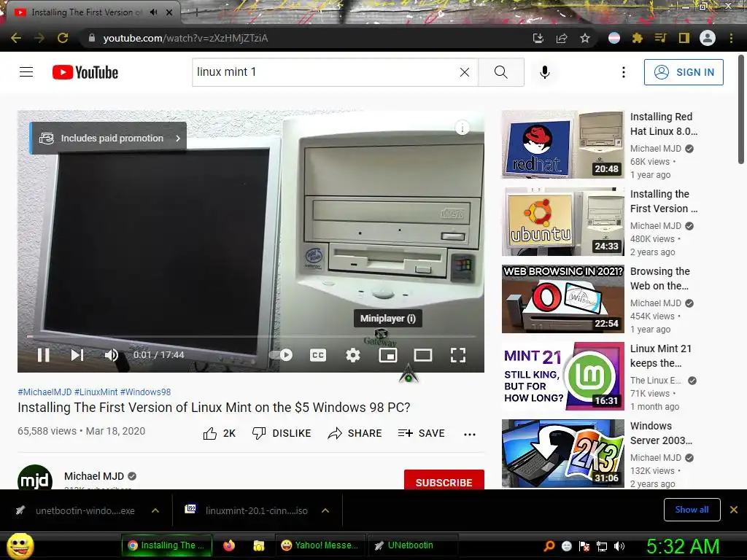Open Chrome three-dot menu
Viewport: 747px width, 560px height.
tap(731, 38)
